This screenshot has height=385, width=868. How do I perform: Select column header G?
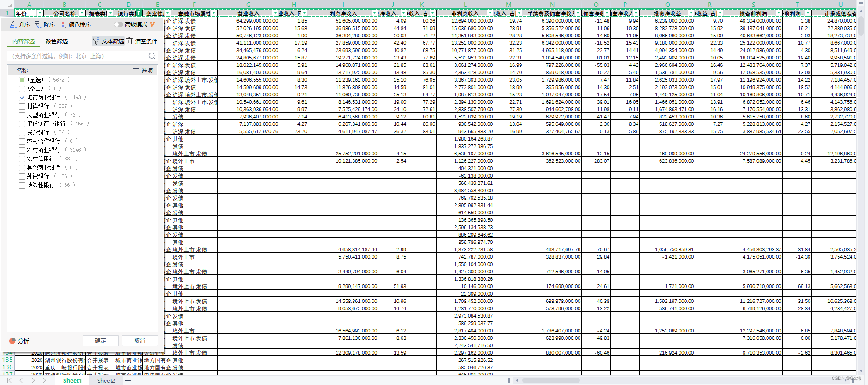248,5
